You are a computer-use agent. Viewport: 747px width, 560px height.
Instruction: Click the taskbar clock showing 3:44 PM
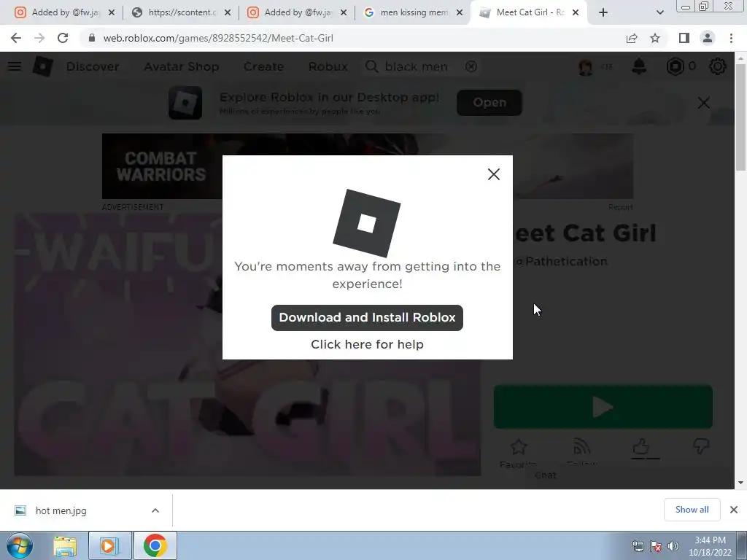pos(710,546)
